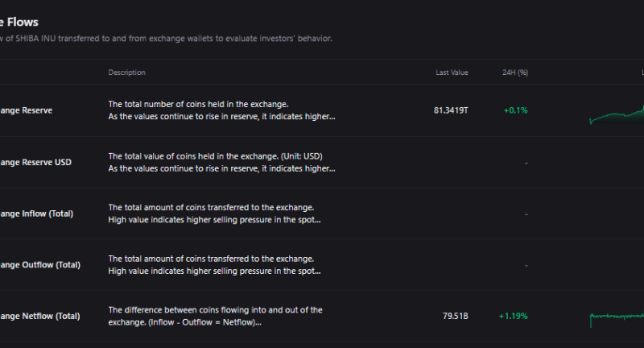Open the Exchange Reserve row label
The height and width of the screenshot is (348, 644).
coord(26,110)
